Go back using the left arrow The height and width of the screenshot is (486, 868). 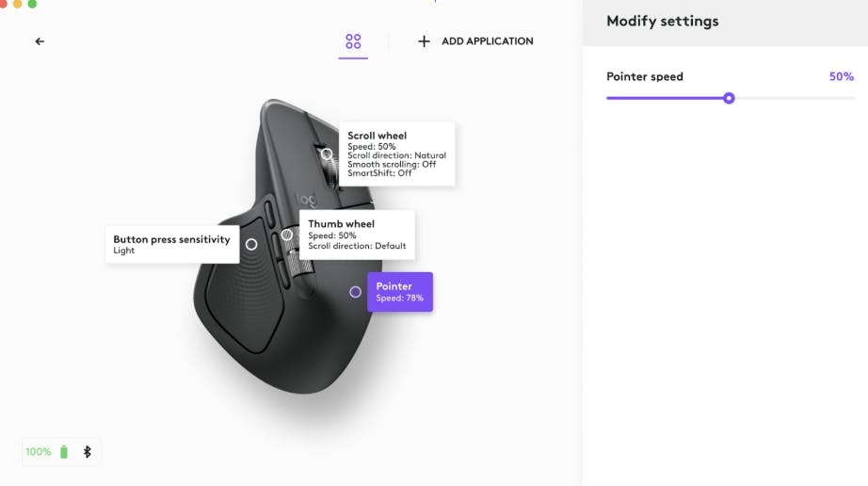[x=40, y=40]
